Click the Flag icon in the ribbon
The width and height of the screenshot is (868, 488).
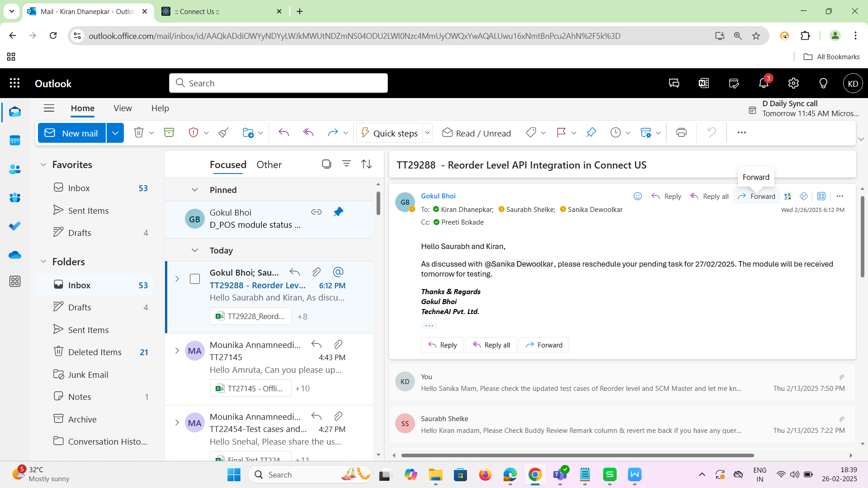[561, 133]
